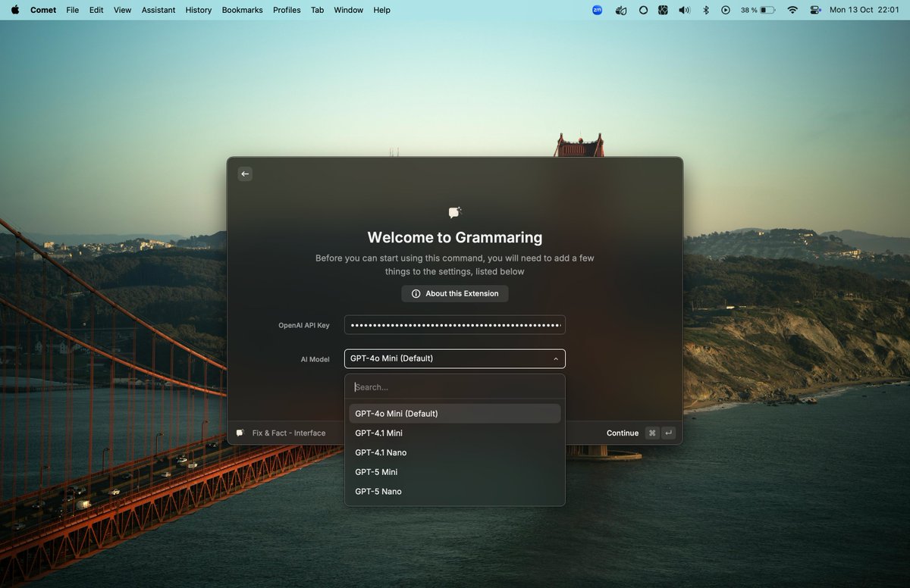
Task: Go back with the arrow button
Action: (x=245, y=174)
